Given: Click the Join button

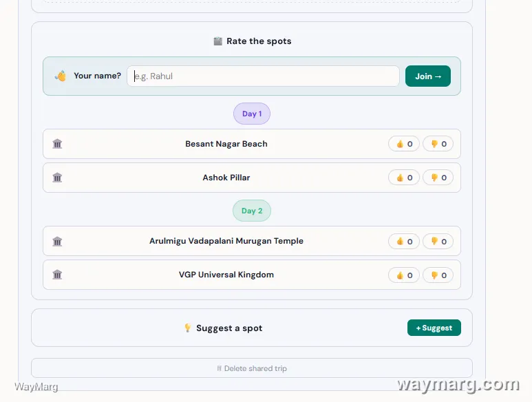Looking at the screenshot, I should [428, 76].
